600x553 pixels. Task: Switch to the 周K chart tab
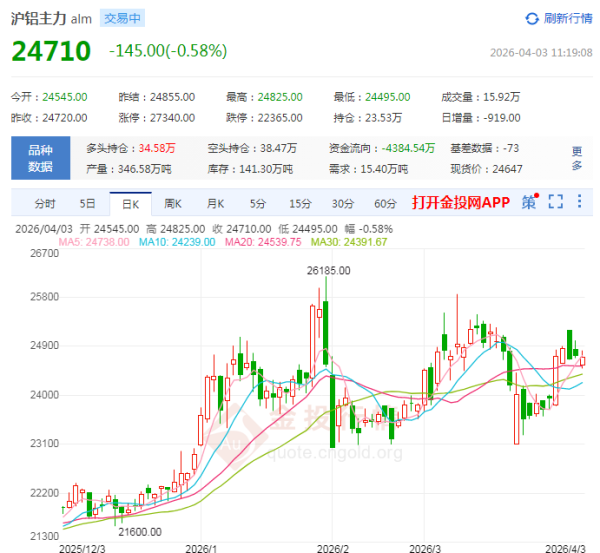click(173, 204)
